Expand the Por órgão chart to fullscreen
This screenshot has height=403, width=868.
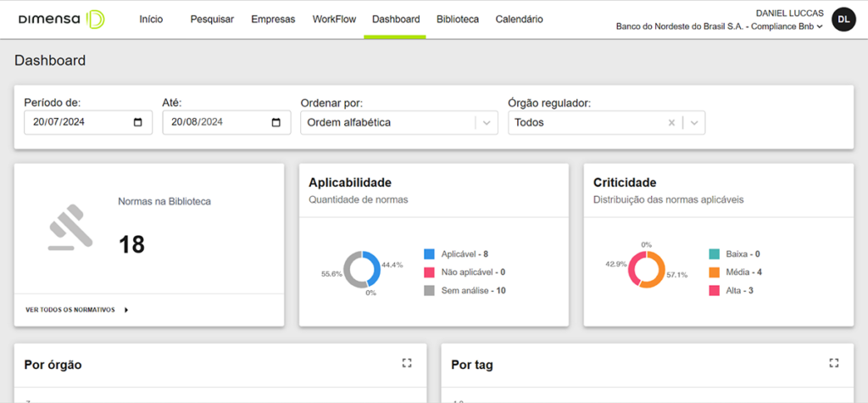tap(407, 363)
